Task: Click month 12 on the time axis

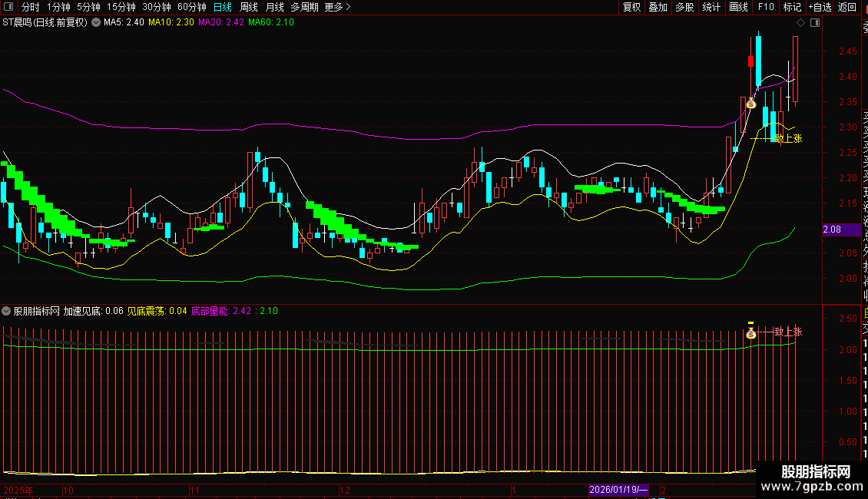Action: (345, 491)
